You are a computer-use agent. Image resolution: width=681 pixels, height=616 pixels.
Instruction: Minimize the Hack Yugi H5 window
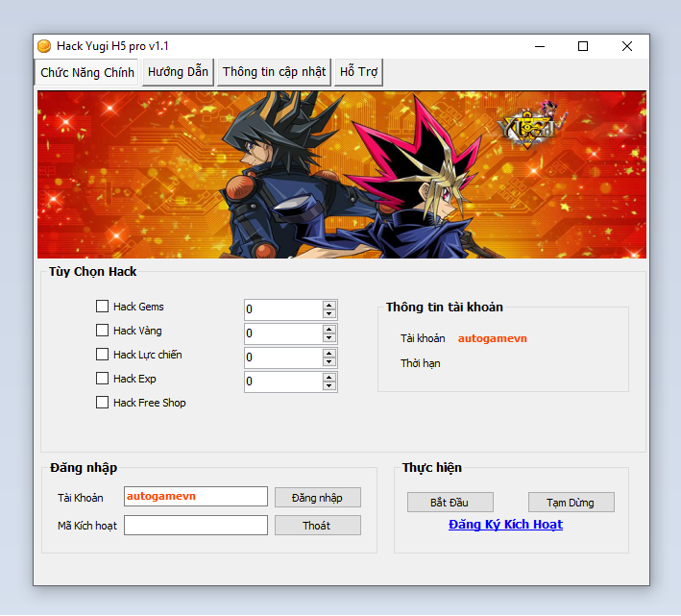click(x=540, y=46)
